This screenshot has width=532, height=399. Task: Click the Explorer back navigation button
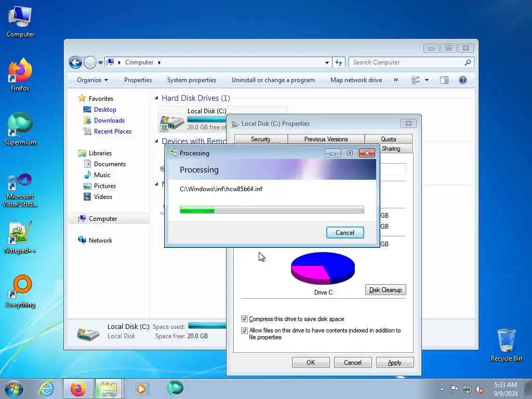tap(75, 62)
